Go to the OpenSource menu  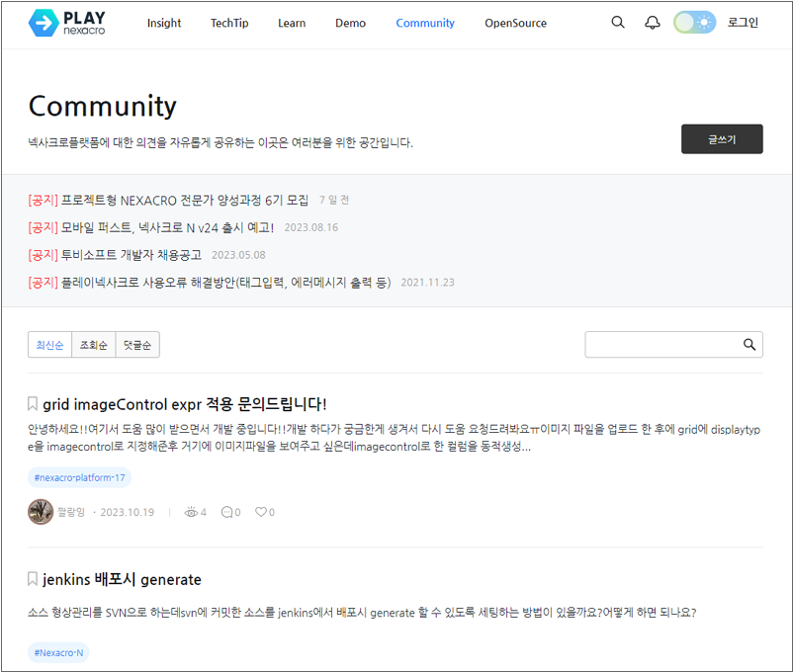[514, 23]
